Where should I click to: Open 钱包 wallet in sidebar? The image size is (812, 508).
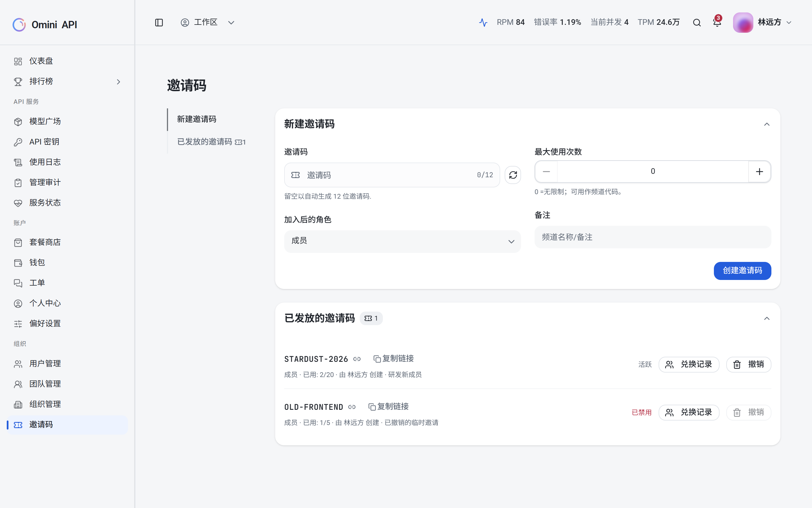[67, 262]
